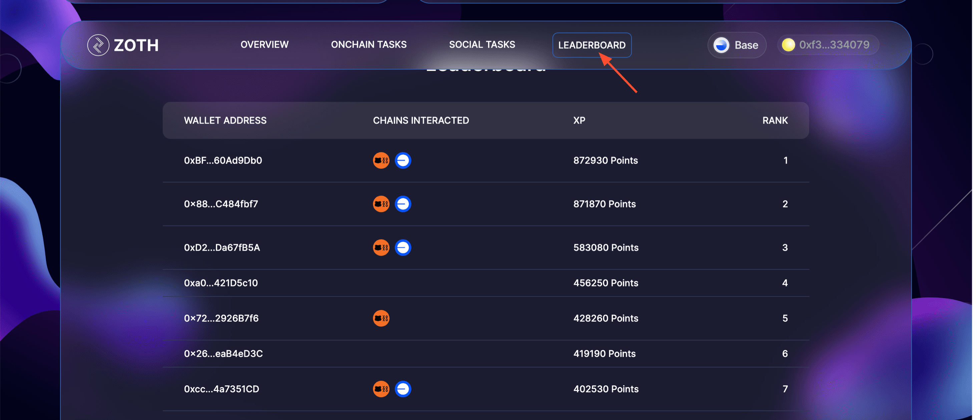Click orange chain icon for rank 1
This screenshot has width=980, height=420.
click(x=381, y=160)
